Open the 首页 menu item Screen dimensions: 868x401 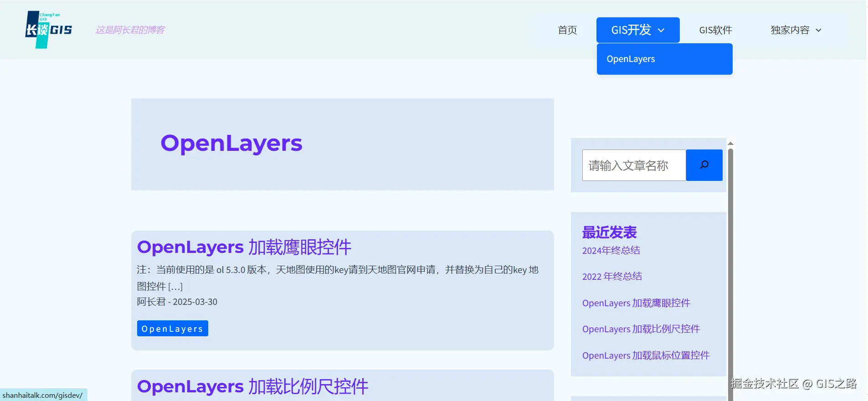click(567, 30)
